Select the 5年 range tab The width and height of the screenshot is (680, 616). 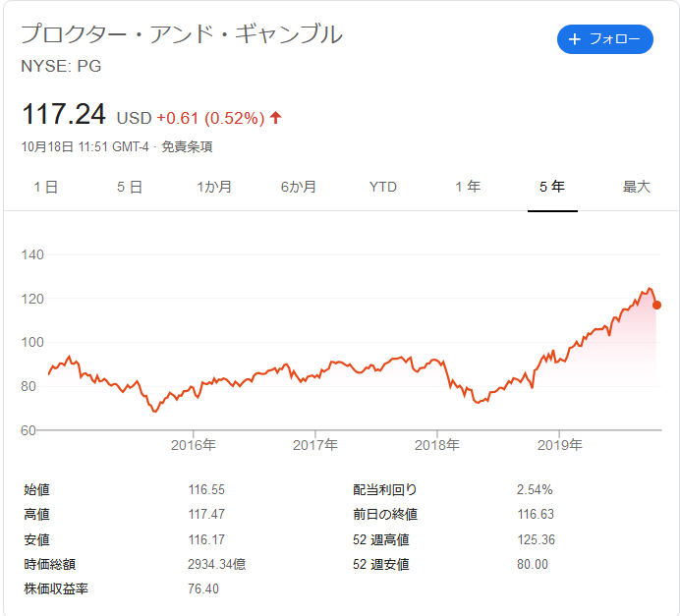552,187
